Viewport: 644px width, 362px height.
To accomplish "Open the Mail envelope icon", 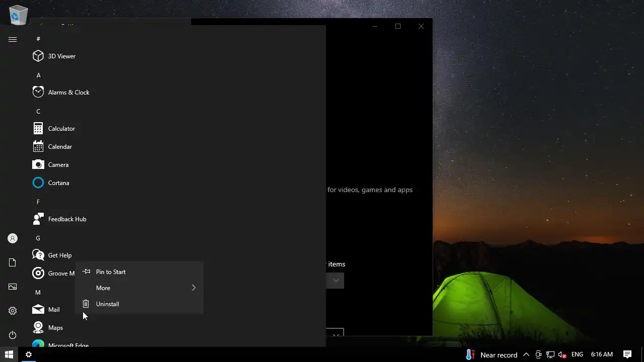I will click(x=38, y=310).
